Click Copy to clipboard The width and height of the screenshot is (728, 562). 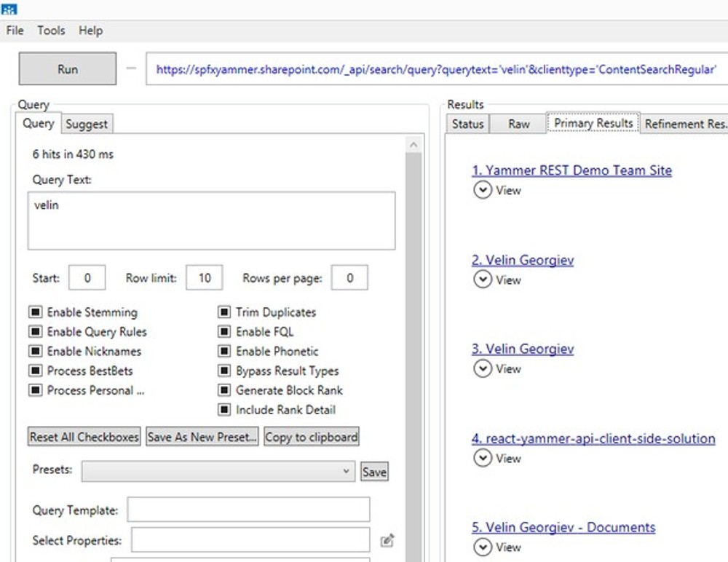[x=312, y=436]
